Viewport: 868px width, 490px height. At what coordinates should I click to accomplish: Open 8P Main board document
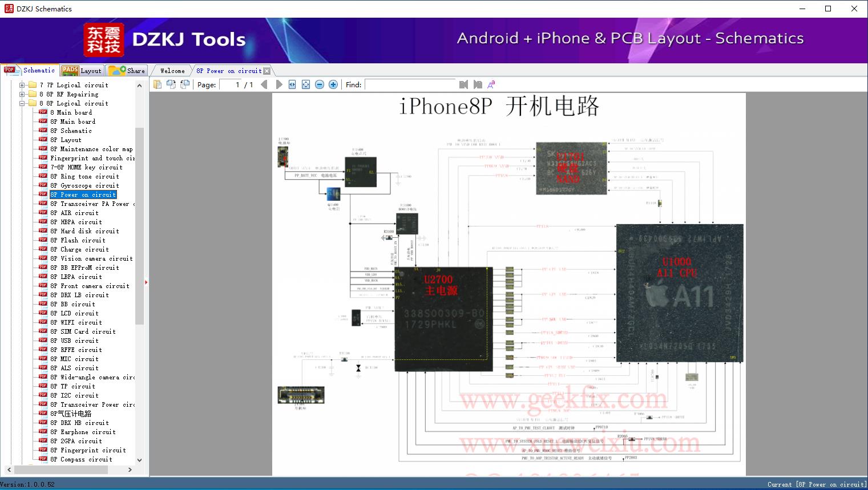coord(72,122)
